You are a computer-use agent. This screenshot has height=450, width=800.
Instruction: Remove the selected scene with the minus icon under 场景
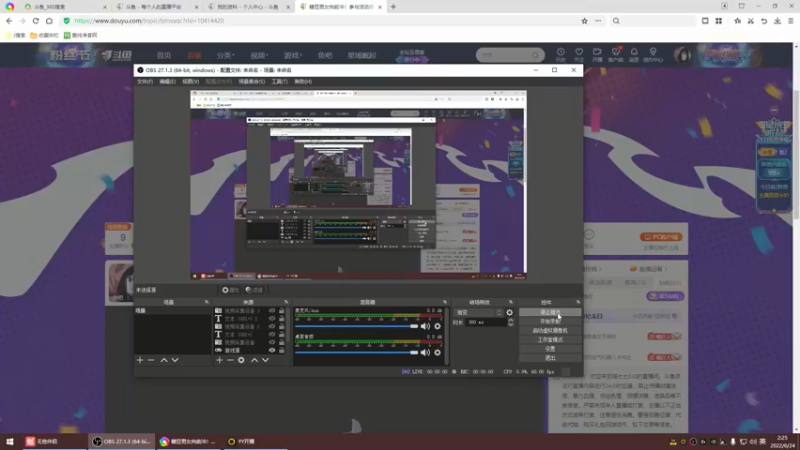coord(151,360)
